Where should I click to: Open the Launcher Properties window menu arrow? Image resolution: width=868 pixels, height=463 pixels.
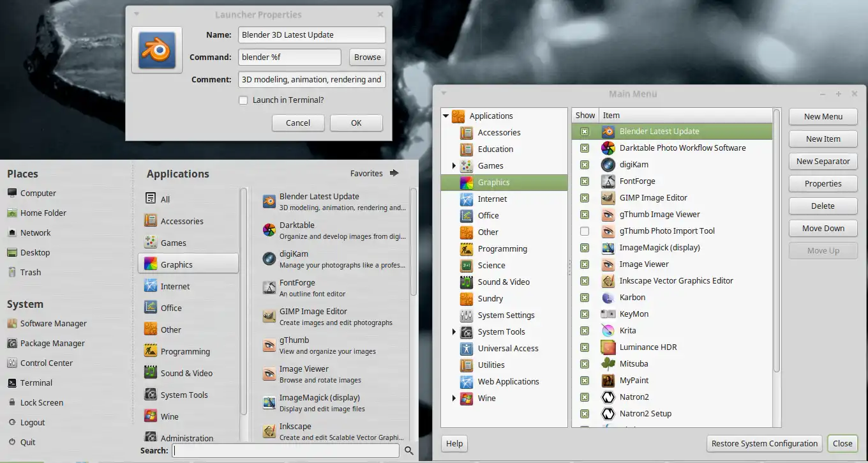tap(137, 14)
